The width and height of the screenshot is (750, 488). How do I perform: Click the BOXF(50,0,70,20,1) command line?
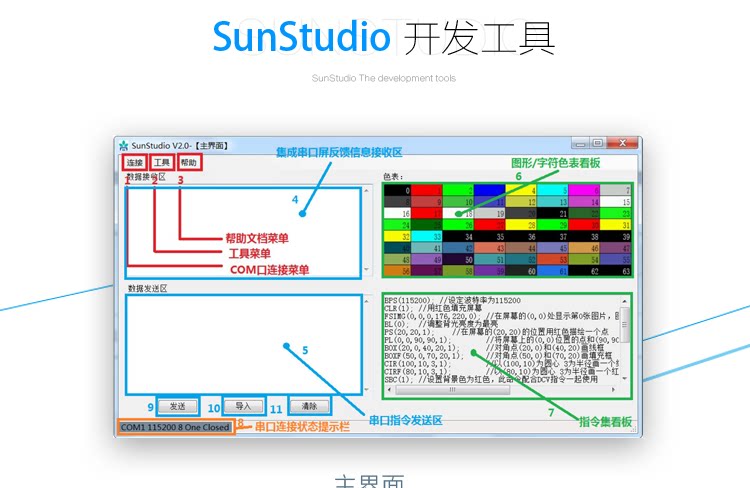click(x=498, y=355)
